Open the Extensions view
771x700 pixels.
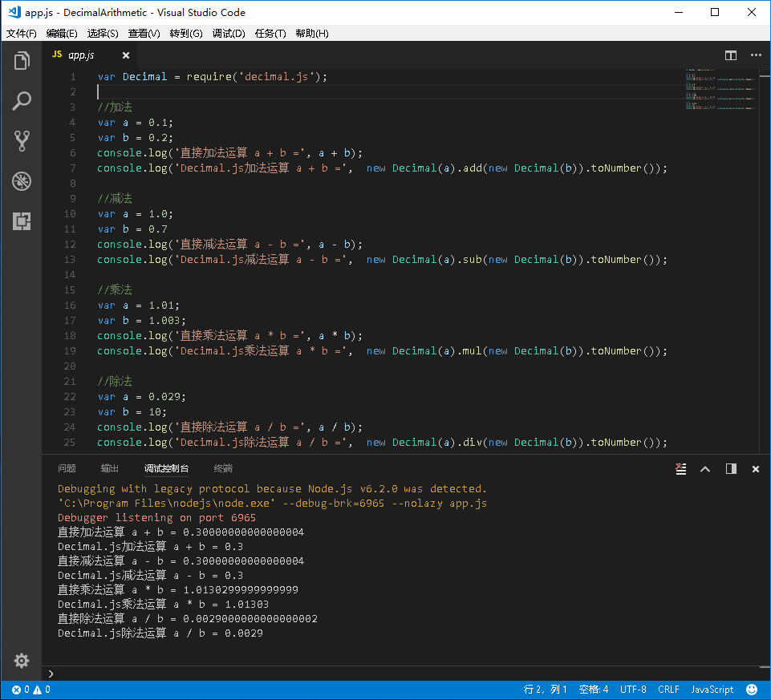(22, 221)
